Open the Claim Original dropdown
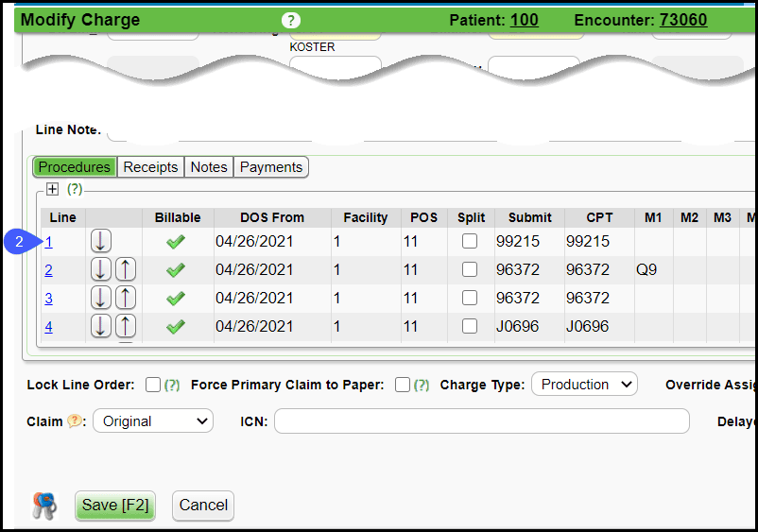This screenshot has width=758, height=532. (x=153, y=421)
